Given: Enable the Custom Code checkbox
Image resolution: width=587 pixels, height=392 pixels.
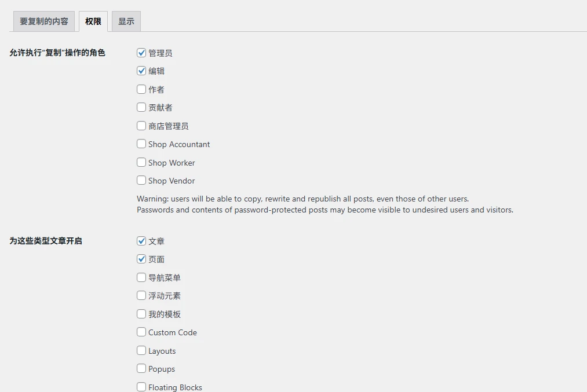Looking at the screenshot, I should coord(141,332).
